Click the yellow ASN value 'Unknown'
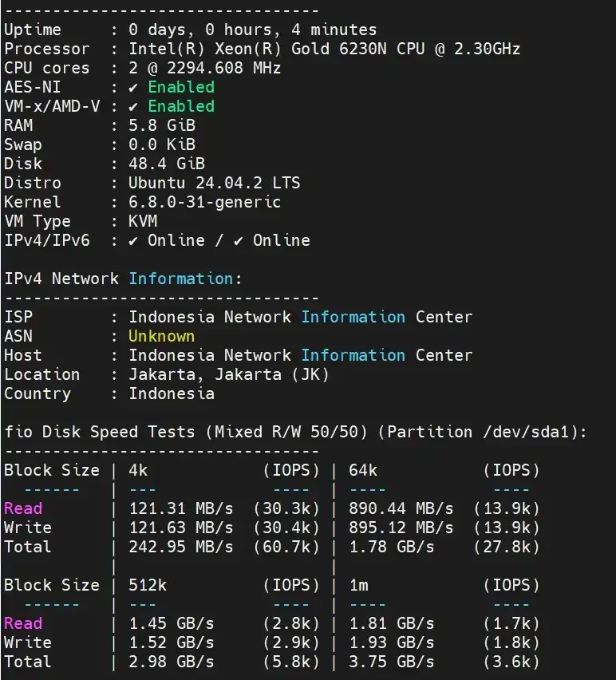This screenshot has width=616, height=680. 162,336
